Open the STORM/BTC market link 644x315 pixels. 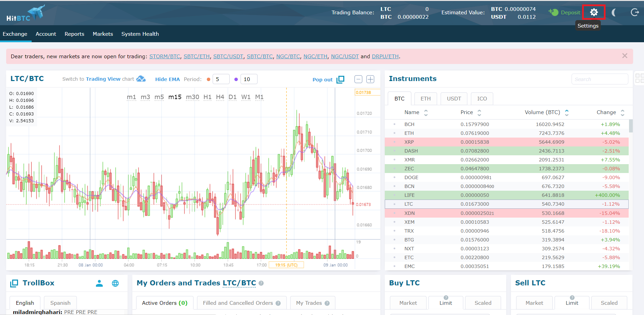click(x=165, y=56)
